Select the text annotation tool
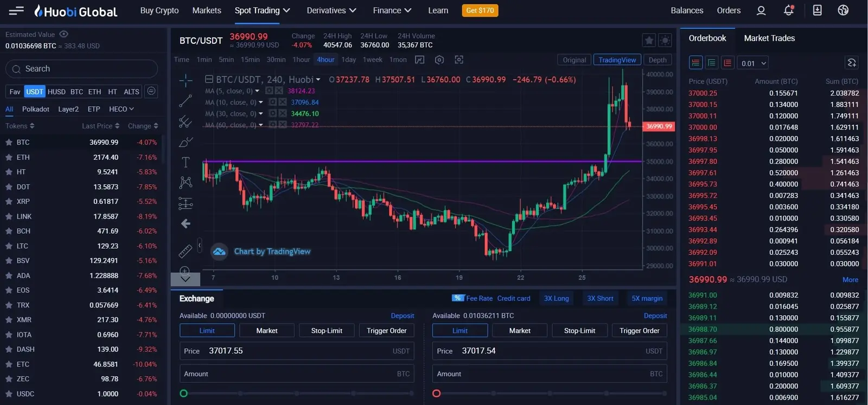The image size is (868, 405). coord(186,162)
